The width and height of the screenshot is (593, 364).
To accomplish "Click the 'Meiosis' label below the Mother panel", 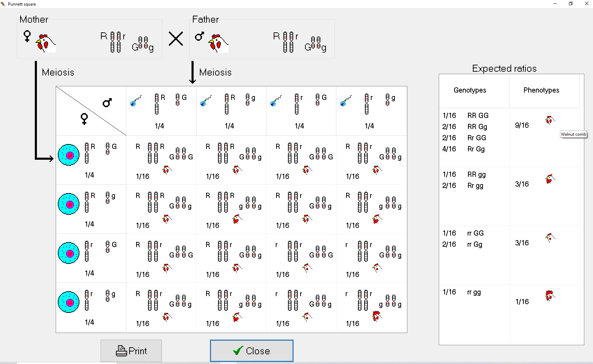I will point(58,72).
